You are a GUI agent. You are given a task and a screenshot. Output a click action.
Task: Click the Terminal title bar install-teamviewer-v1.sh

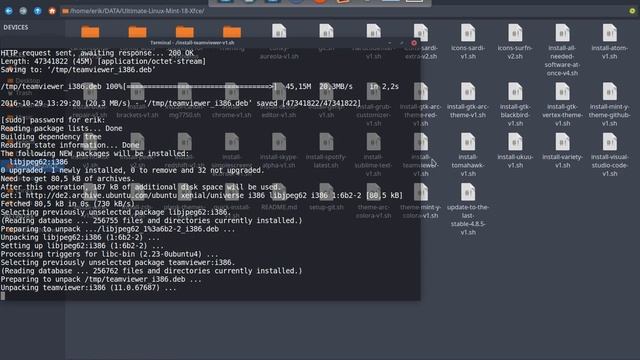point(192,43)
